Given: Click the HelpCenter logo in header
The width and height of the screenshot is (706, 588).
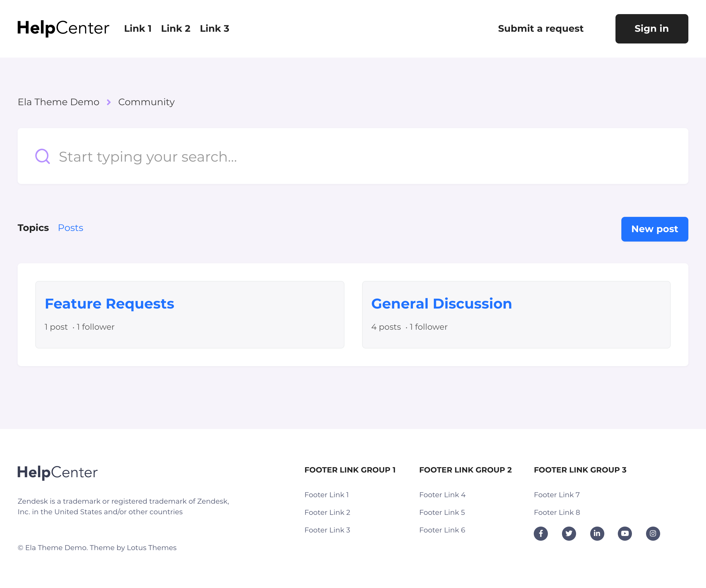Looking at the screenshot, I should pos(63,28).
